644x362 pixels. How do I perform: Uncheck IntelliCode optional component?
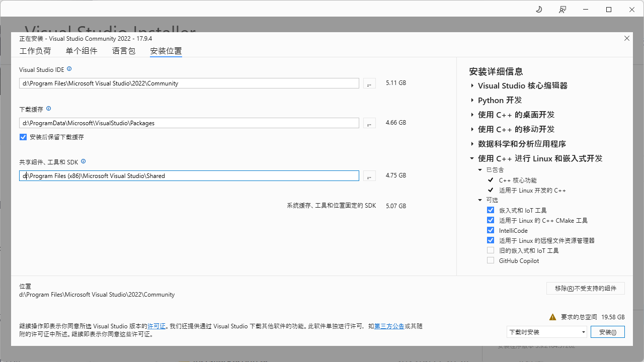(491, 230)
